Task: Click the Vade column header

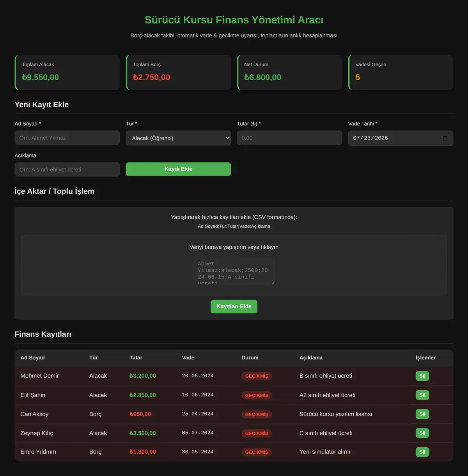Action: click(188, 357)
